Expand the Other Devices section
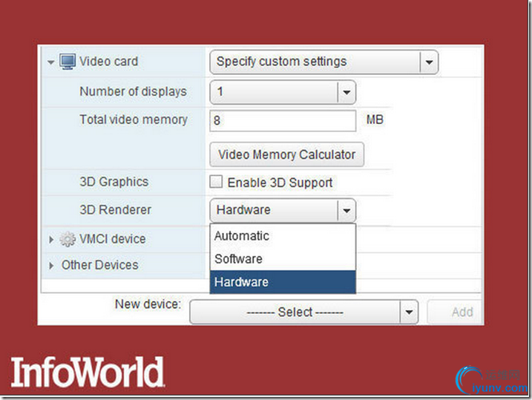The width and height of the screenshot is (532, 400). coord(51,266)
